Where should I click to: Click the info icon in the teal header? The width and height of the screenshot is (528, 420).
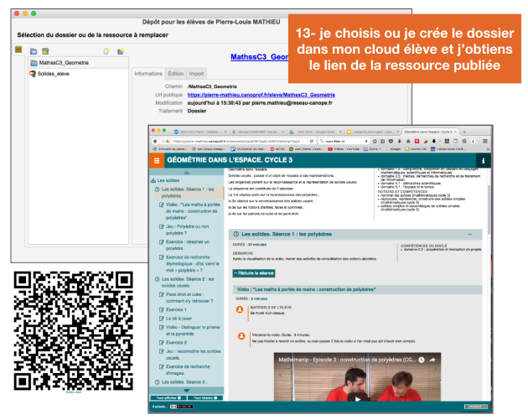coord(505,160)
